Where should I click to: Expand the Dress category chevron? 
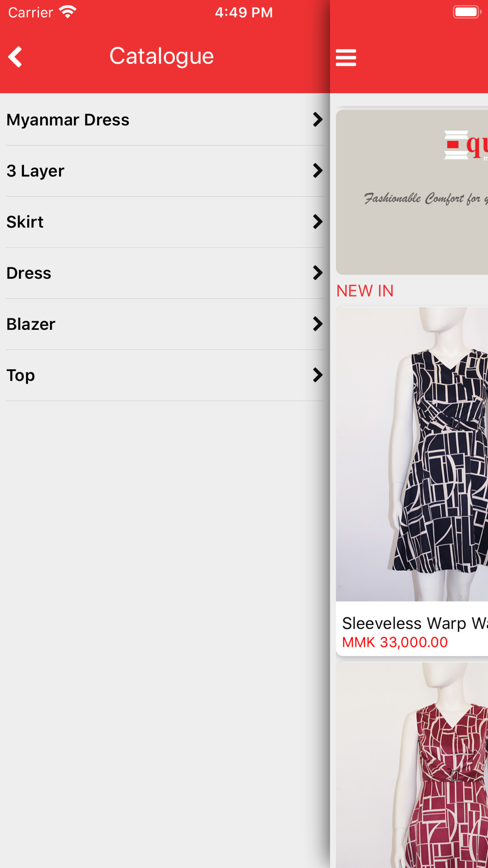tap(318, 273)
